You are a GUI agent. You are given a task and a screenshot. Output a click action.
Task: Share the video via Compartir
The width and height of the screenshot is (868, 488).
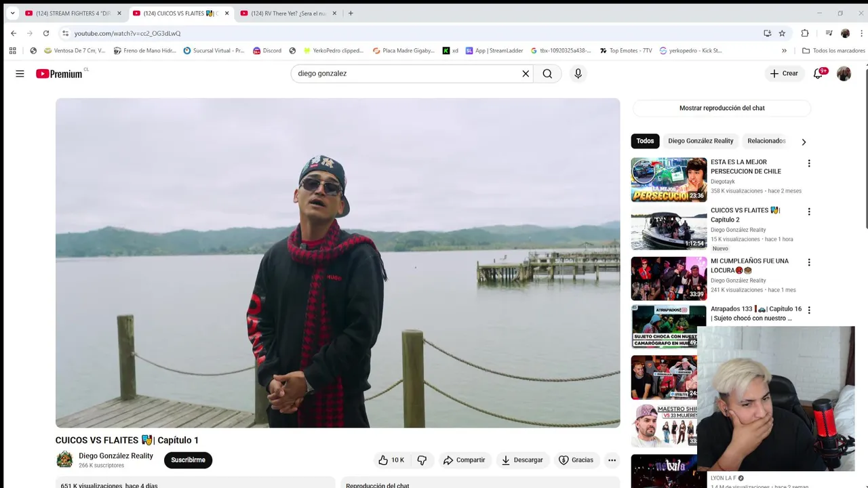point(465,460)
